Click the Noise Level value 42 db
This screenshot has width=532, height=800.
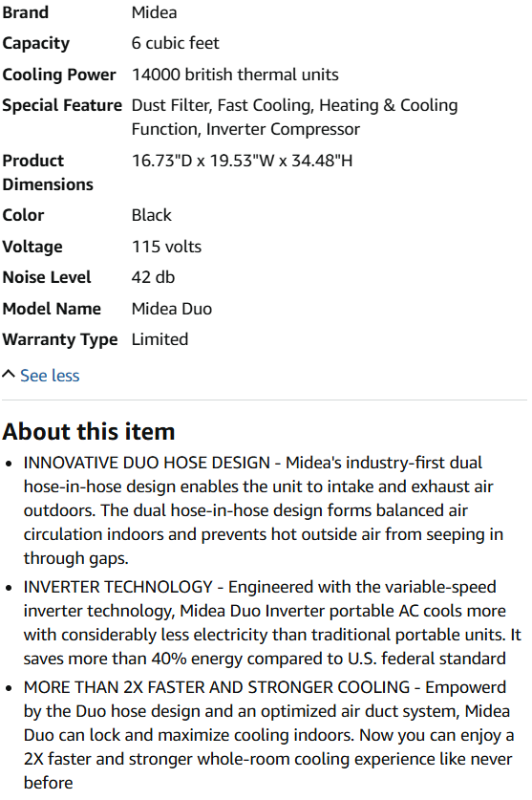[x=153, y=277]
